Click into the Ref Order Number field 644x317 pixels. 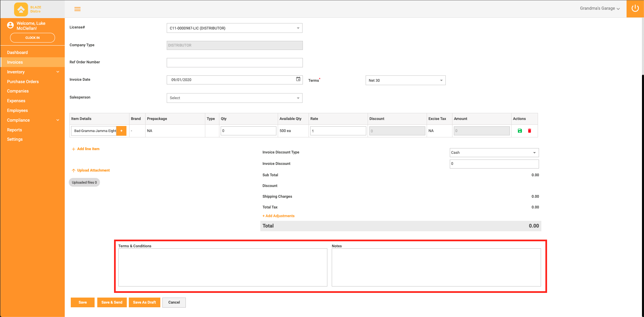tap(234, 63)
